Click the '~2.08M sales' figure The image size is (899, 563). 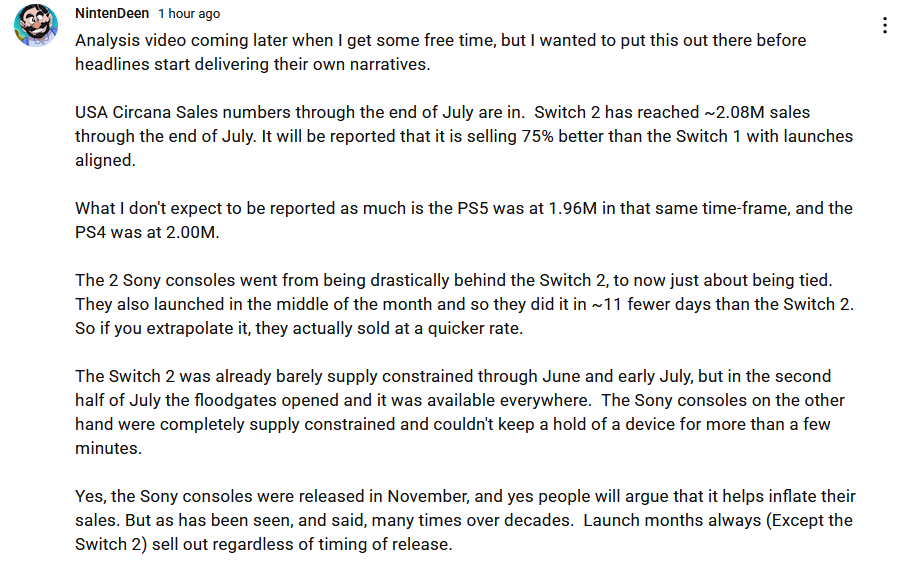point(757,112)
